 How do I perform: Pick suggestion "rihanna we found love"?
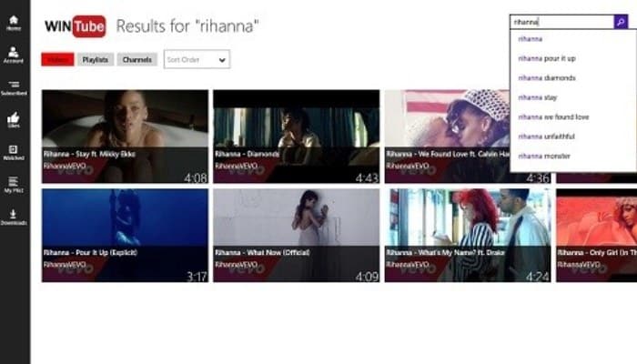click(553, 117)
